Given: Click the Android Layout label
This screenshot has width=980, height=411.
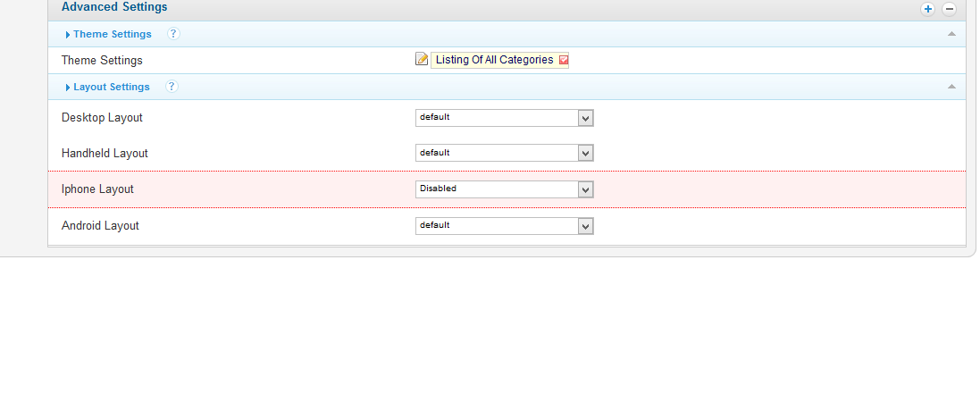Looking at the screenshot, I should pos(100,225).
